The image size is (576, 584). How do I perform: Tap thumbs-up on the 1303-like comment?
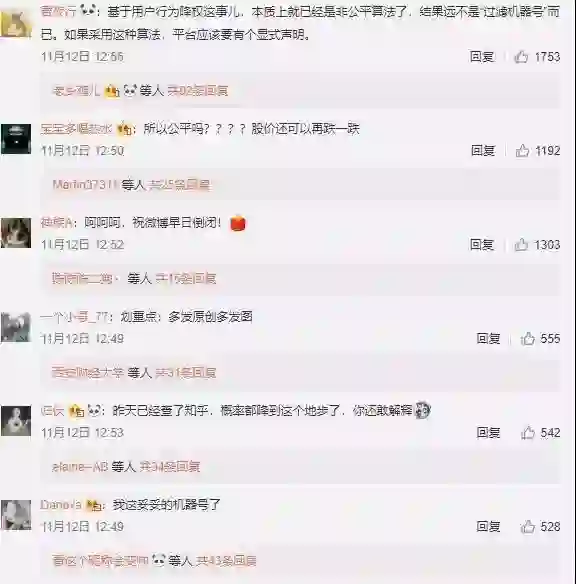521,245
